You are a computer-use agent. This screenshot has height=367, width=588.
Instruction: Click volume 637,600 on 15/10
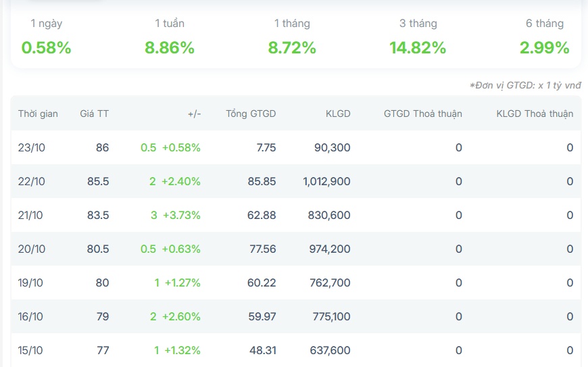pos(330,350)
